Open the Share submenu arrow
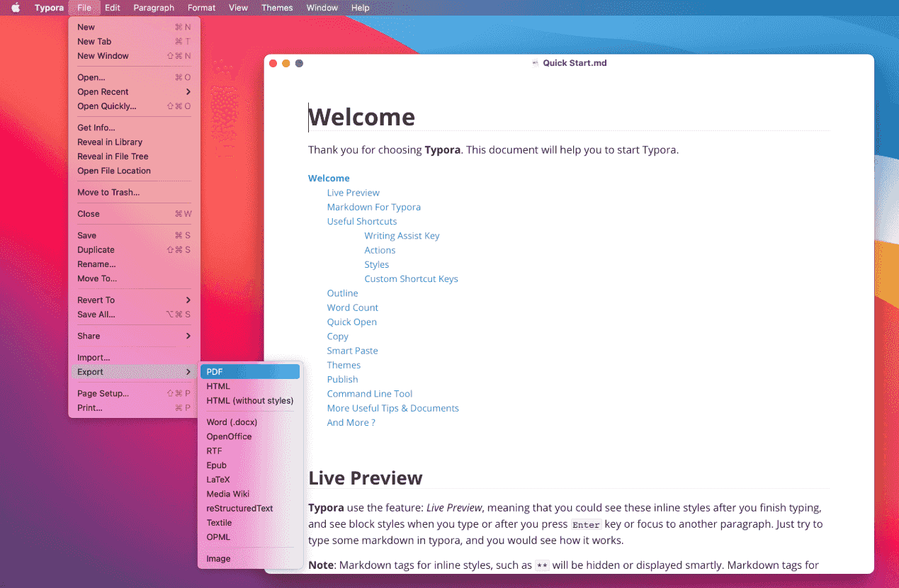Screen dimensions: 899x588 click(188, 336)
